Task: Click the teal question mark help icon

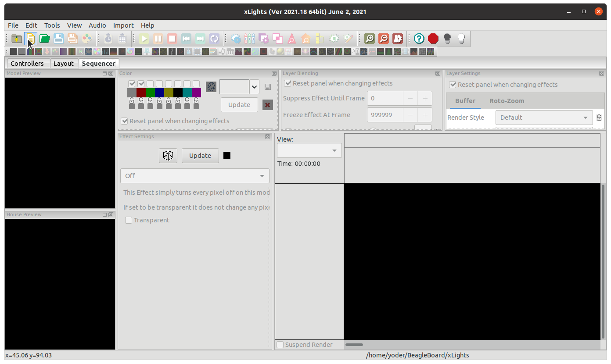Action: tap(419, 39)
